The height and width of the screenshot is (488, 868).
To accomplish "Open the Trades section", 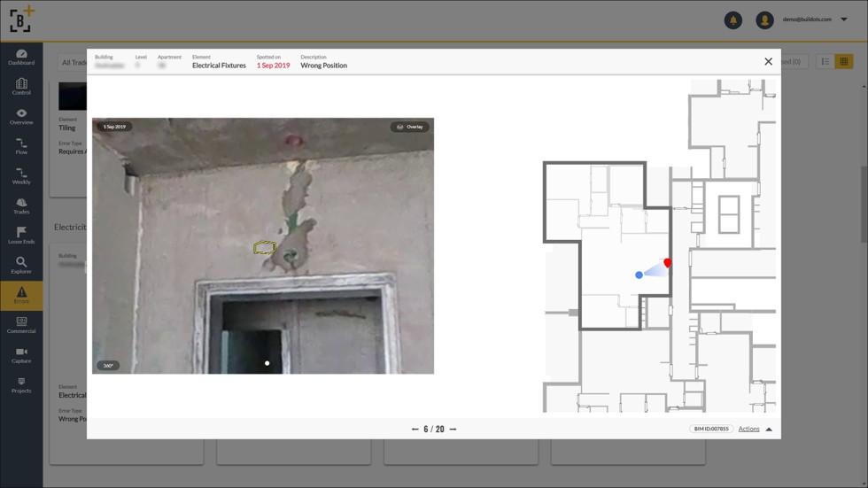I will point(21,206).
